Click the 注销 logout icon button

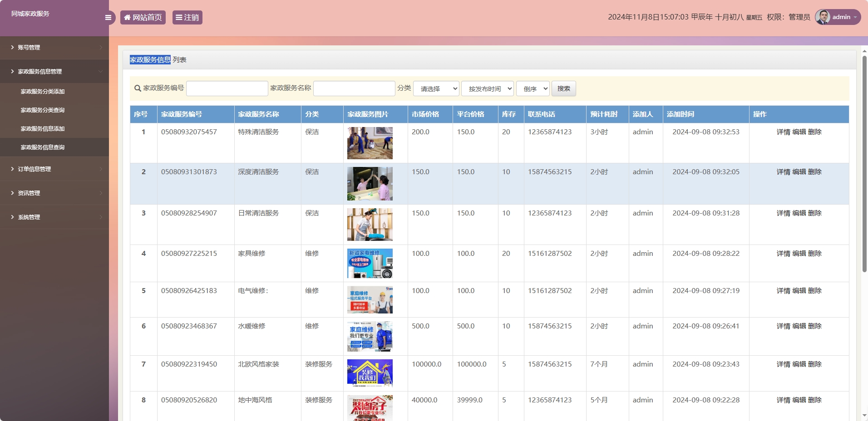coord(179,17)
